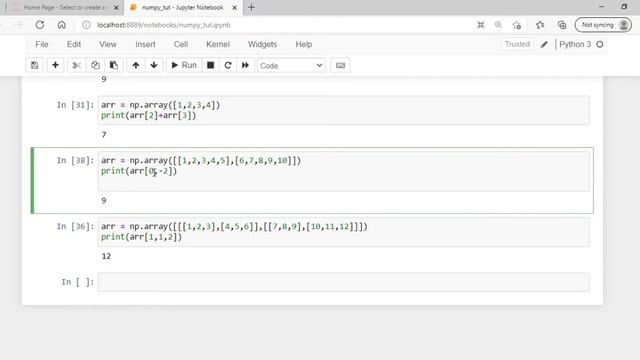The width and height of the screenshot is (640, 360).
Task: Open the Kernel menu
Action: tap(218, 44)
